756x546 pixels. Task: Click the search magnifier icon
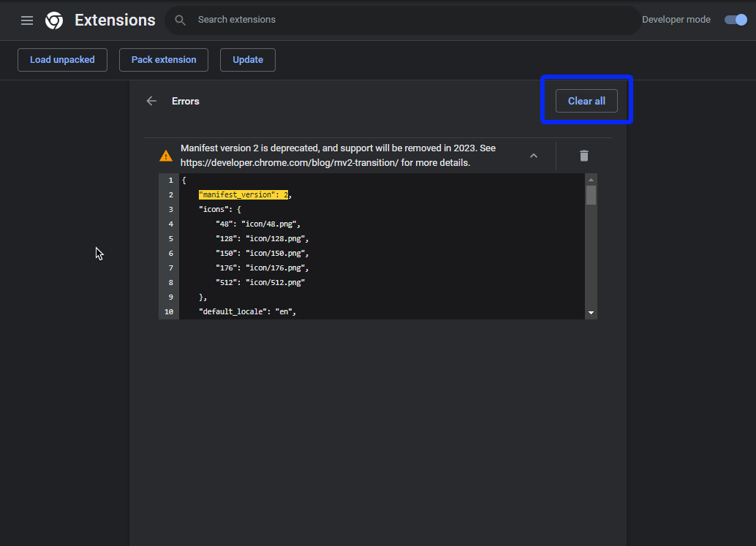tap(180, 20)
